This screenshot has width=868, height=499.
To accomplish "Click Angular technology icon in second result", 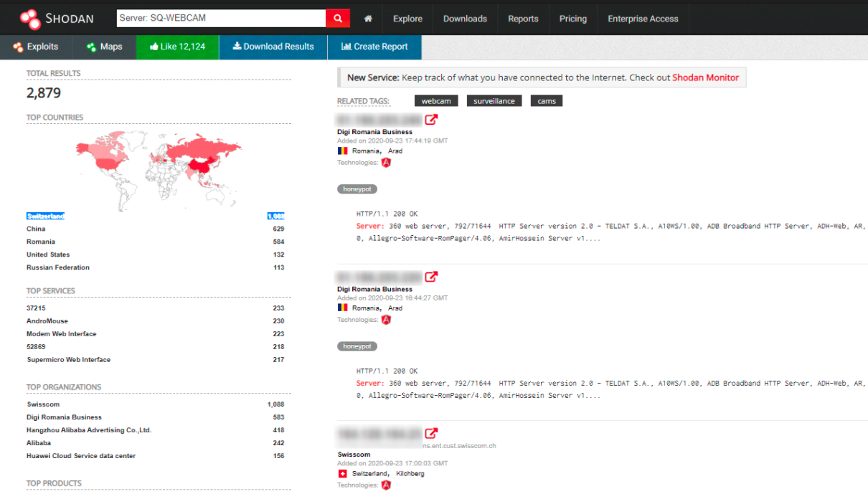I will 386,320.
